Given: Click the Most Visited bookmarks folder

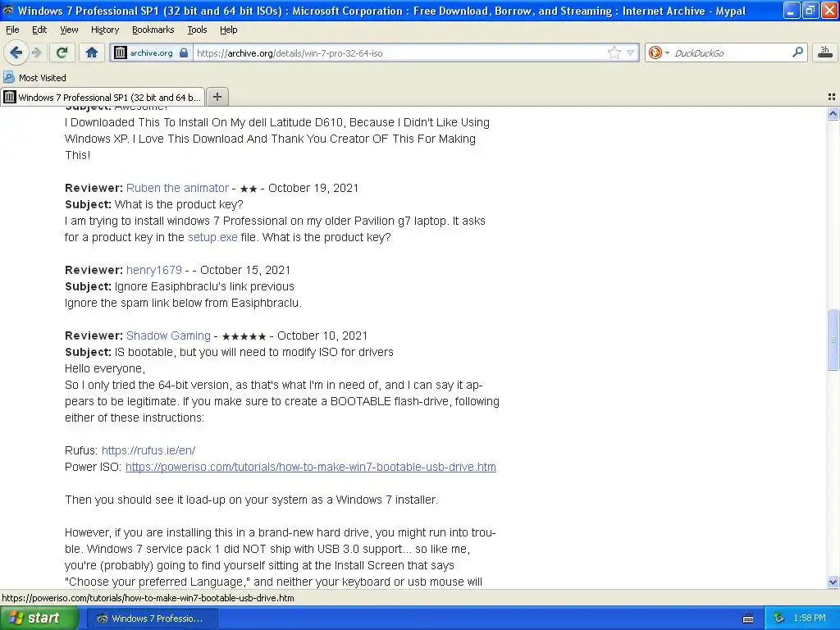Looking at the screenshot, I should coord(34,78).
